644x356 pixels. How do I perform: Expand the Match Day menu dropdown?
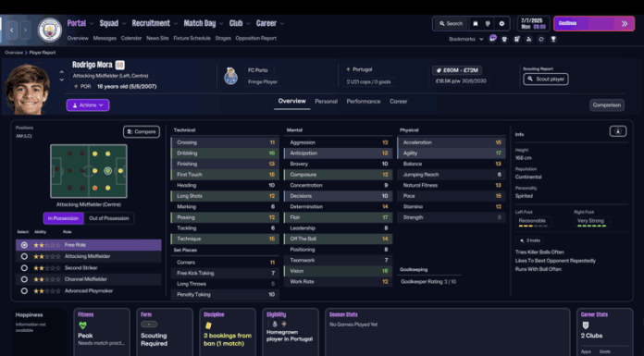click(221, 24)
